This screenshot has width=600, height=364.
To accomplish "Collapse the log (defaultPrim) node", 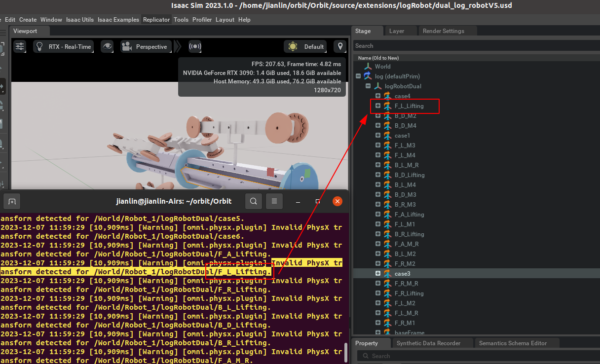I will [x=358, y=76].
